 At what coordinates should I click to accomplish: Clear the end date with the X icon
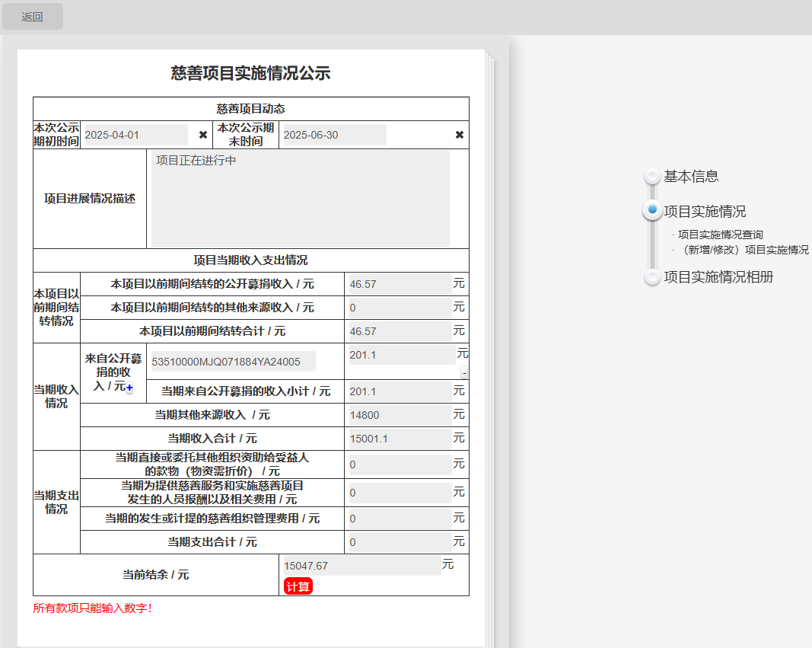[460, 135]
